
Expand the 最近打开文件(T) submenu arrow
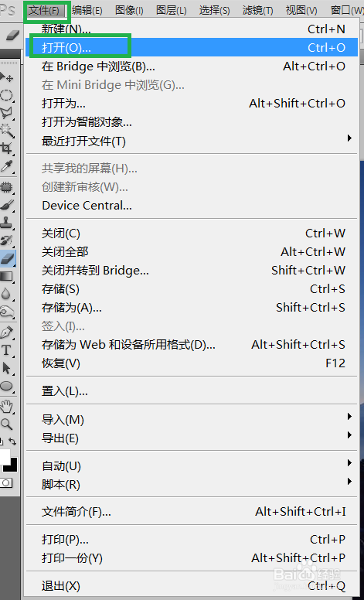point(349,138)
